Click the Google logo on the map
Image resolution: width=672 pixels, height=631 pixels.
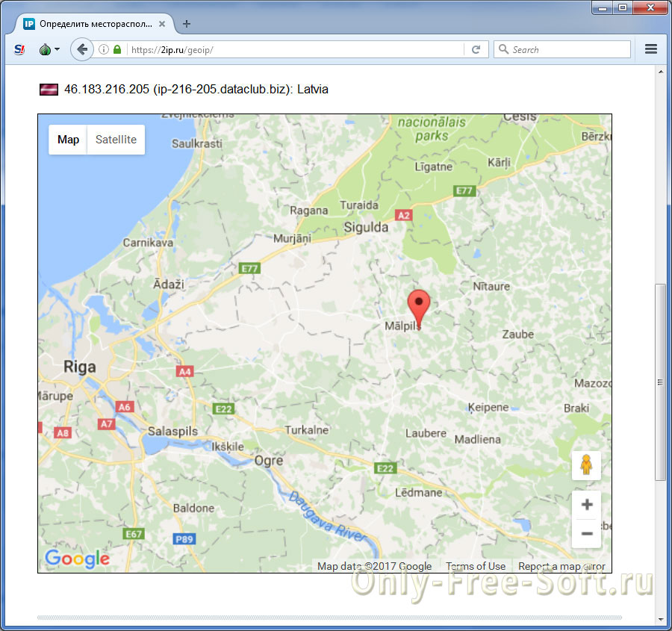pos(77,559)
